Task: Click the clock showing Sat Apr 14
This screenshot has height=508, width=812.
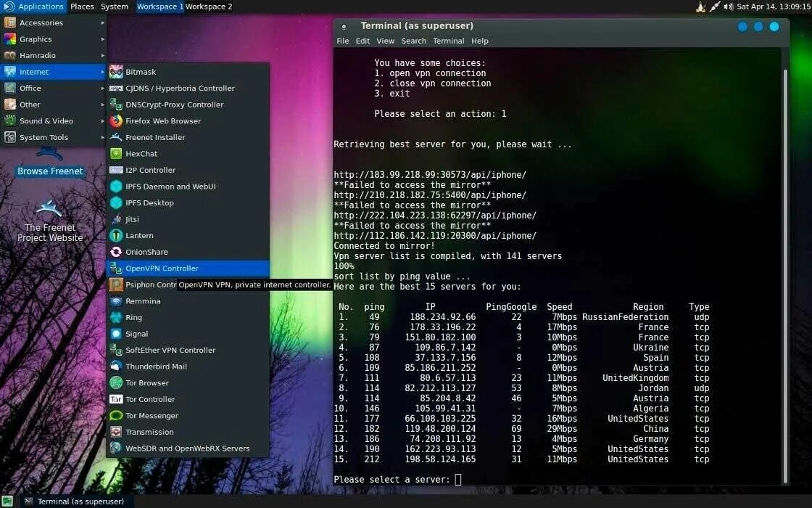Action: pos(774,7)
